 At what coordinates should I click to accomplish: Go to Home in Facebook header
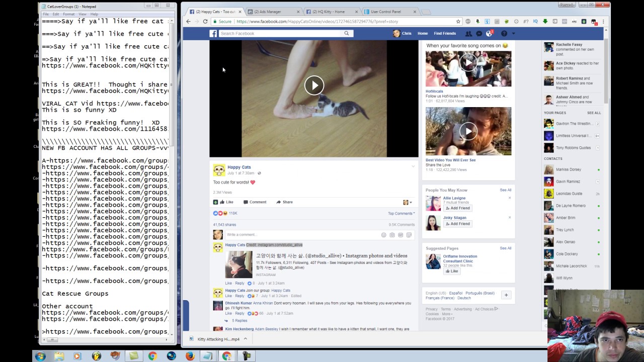click(x=423, y=33)
